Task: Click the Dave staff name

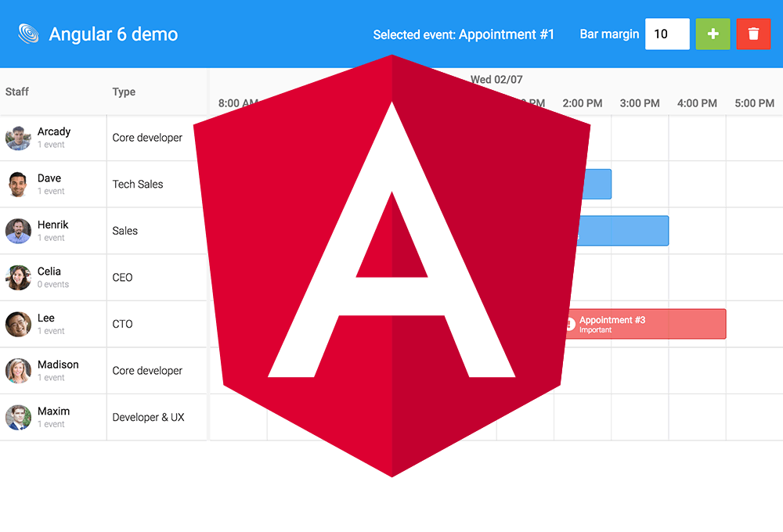Action: point(49,178)
